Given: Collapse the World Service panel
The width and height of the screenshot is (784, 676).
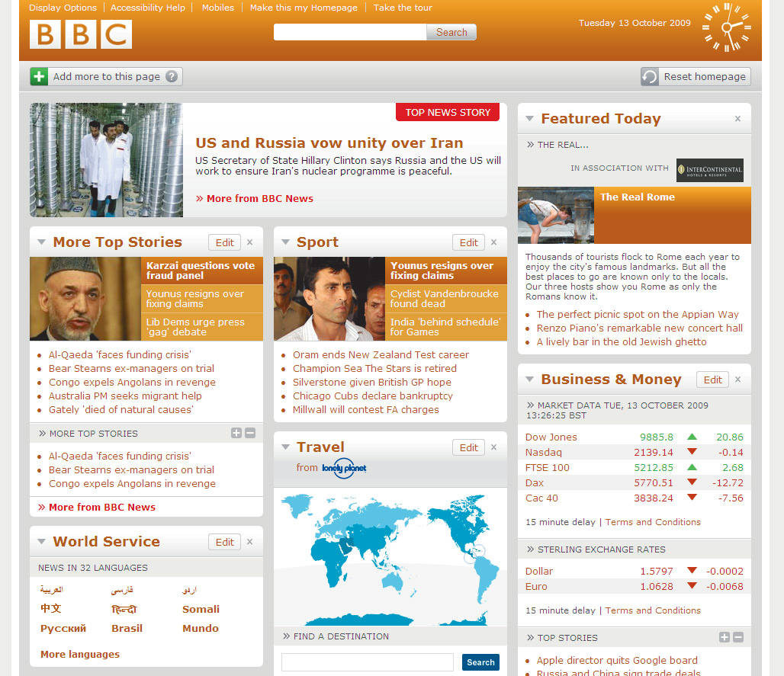Looking at the screenshot, I should click(x=41, y=542).
